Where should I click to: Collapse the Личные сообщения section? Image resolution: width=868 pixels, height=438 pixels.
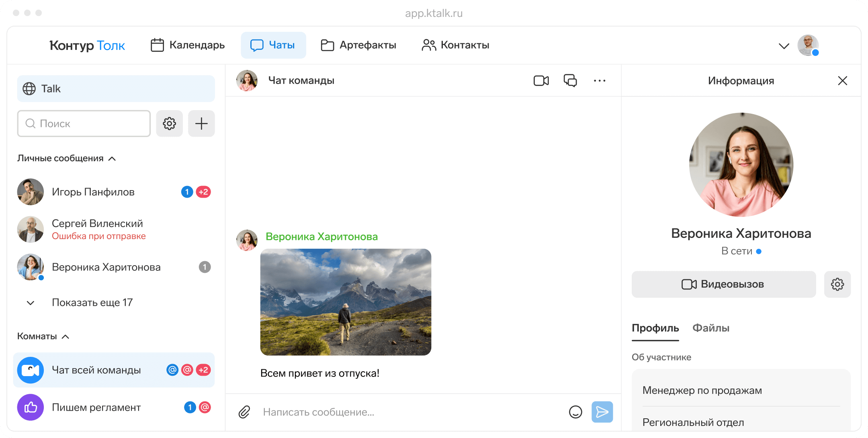(x=113, y=159)
